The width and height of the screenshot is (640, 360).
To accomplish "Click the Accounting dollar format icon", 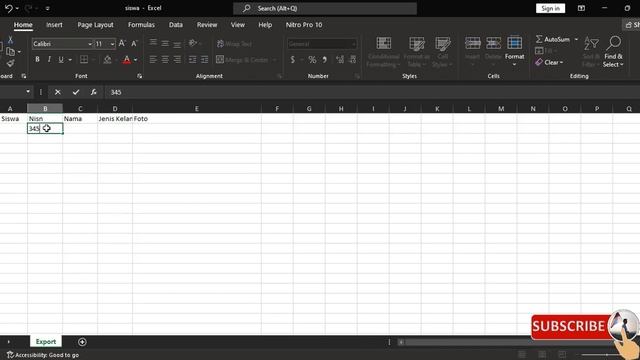I will click(x=293, y=60).
